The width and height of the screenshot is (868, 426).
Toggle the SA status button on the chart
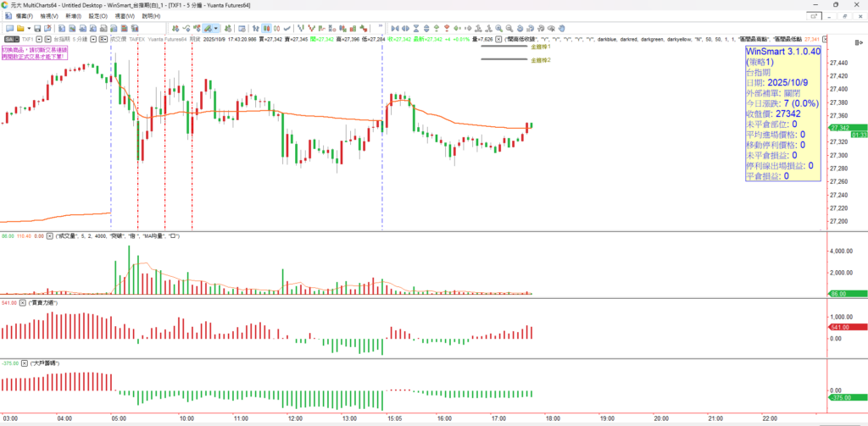click(x=8, y=39)
